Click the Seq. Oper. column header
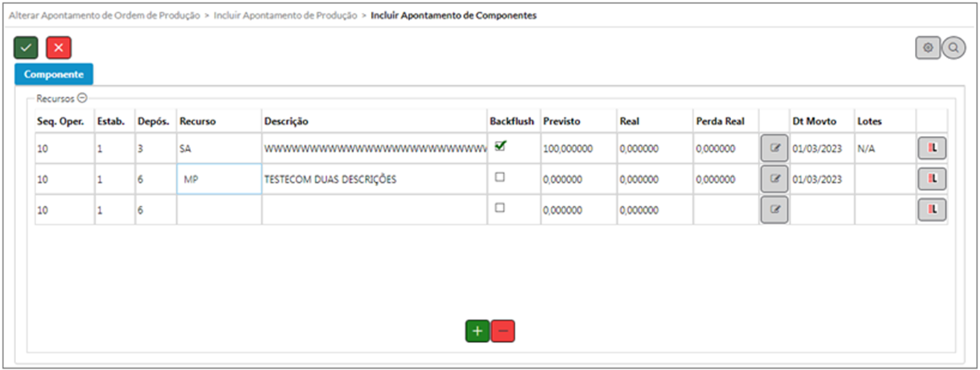 click(60, 121)
